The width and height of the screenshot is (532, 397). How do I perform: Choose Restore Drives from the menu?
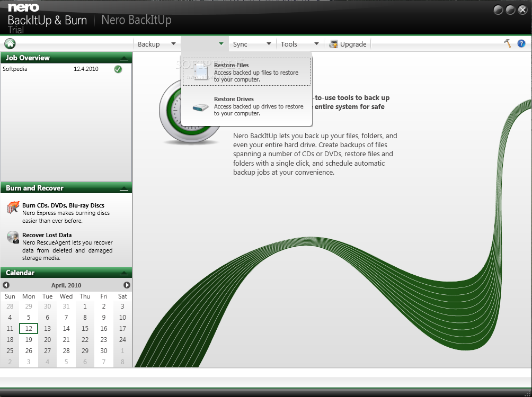[x=247, y=106]
